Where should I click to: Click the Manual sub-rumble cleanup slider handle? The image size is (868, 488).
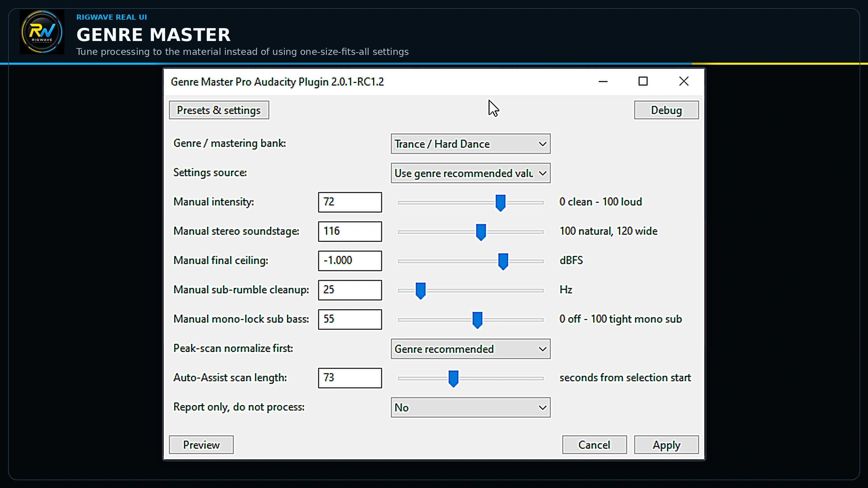(420, 290)
